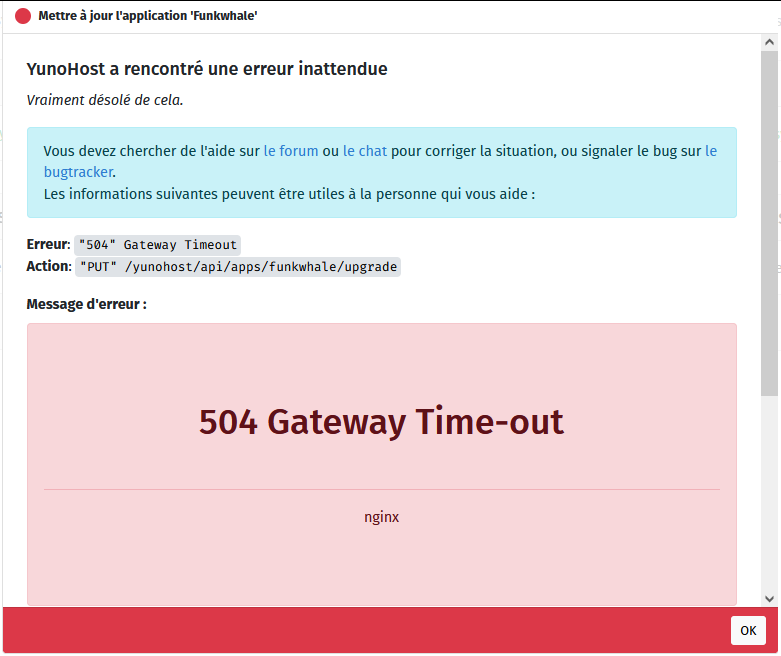The height and width of the screenshot is (656, 781).
Task: Open the 'le chat' support link
Action: [365, 151]
